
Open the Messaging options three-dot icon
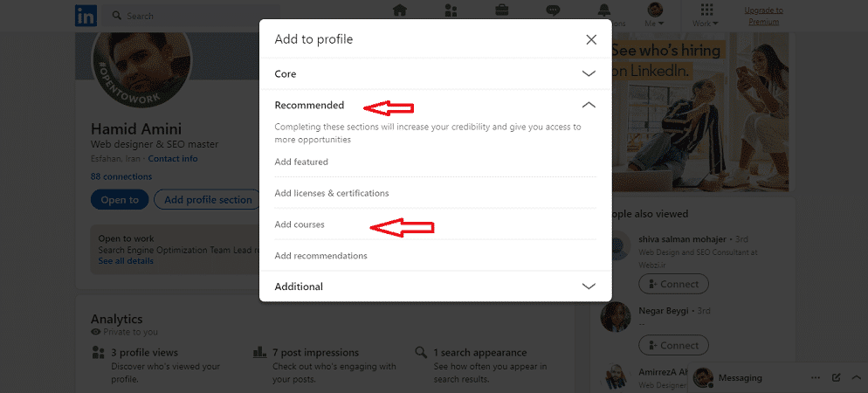(816, 377)
